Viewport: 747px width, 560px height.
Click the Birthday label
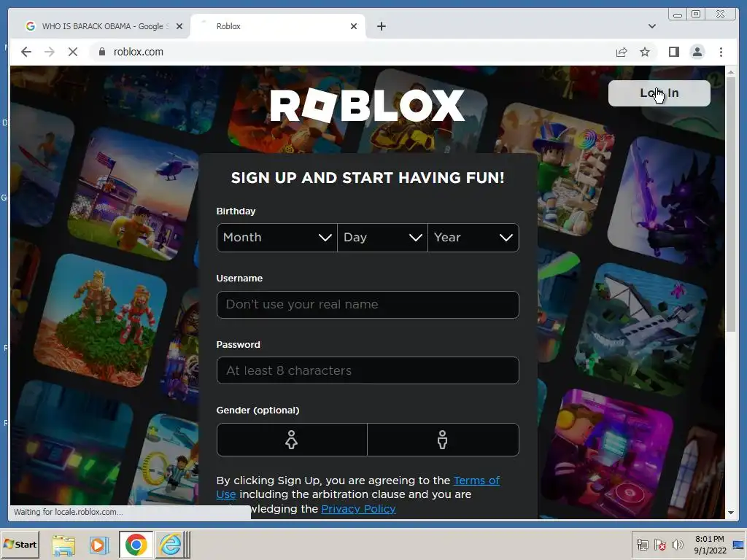(236, 211)
